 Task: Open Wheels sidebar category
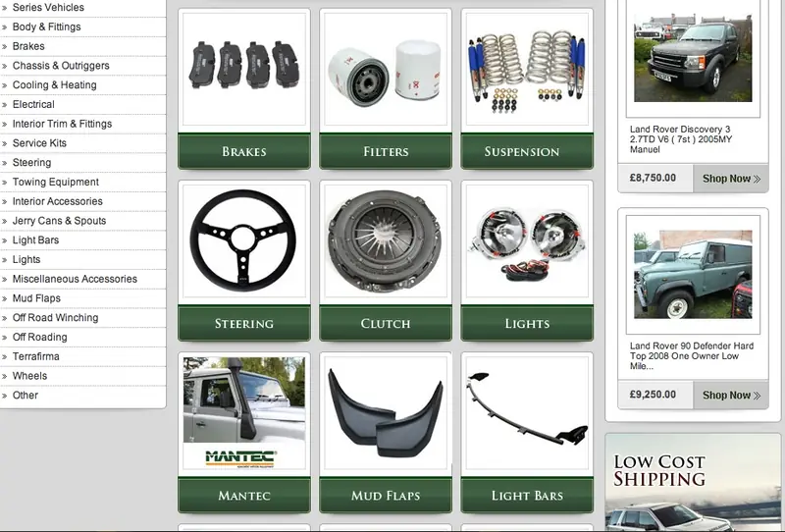pyautogui.click(x=29, y=376)
